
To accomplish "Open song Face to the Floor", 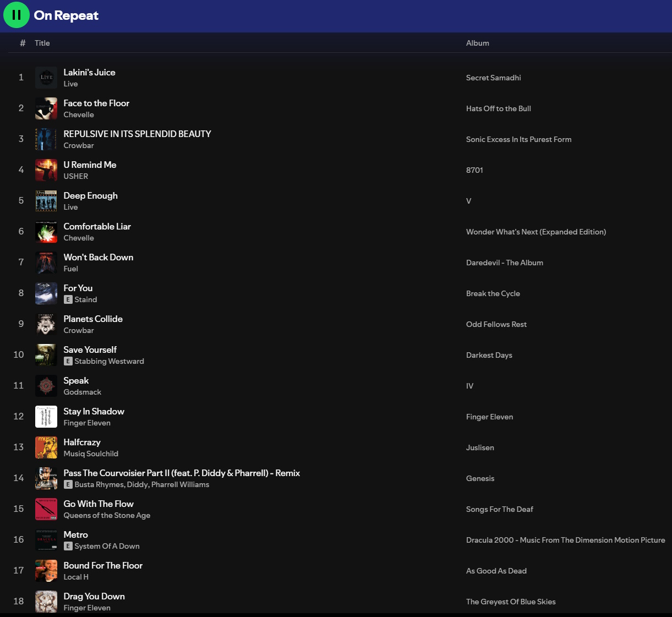I will coord(96,103).
